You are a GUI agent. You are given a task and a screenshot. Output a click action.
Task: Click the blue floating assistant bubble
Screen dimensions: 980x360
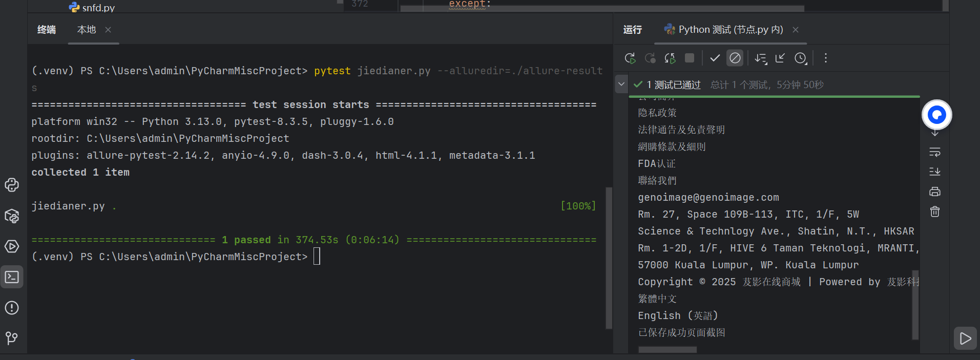click(x=936, y=115)
